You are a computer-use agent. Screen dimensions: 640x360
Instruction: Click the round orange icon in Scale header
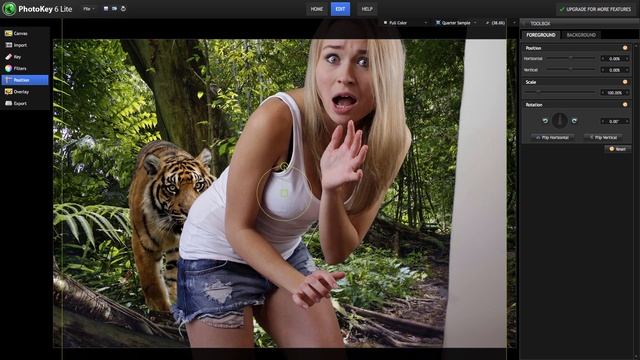[x=625, y=82]
